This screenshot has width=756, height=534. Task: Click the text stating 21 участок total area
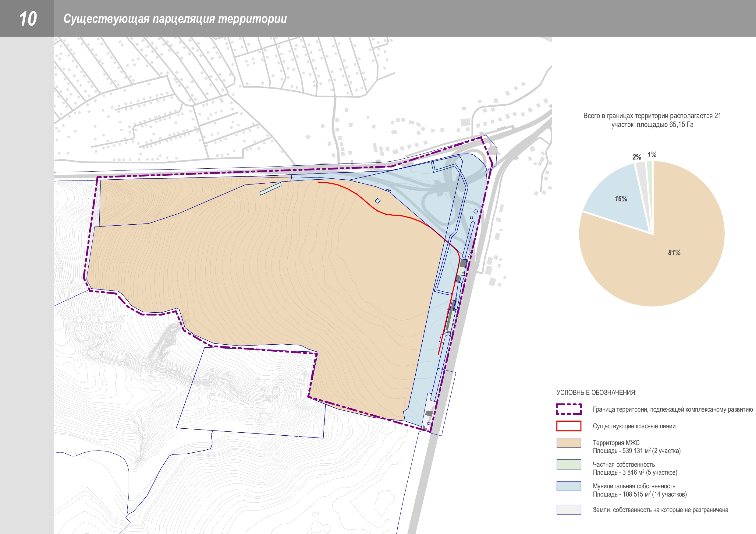[652, 120]
